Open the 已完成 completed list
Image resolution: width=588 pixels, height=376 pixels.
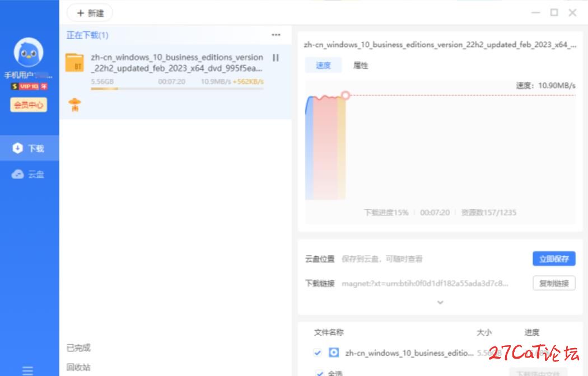pos(78,348)
